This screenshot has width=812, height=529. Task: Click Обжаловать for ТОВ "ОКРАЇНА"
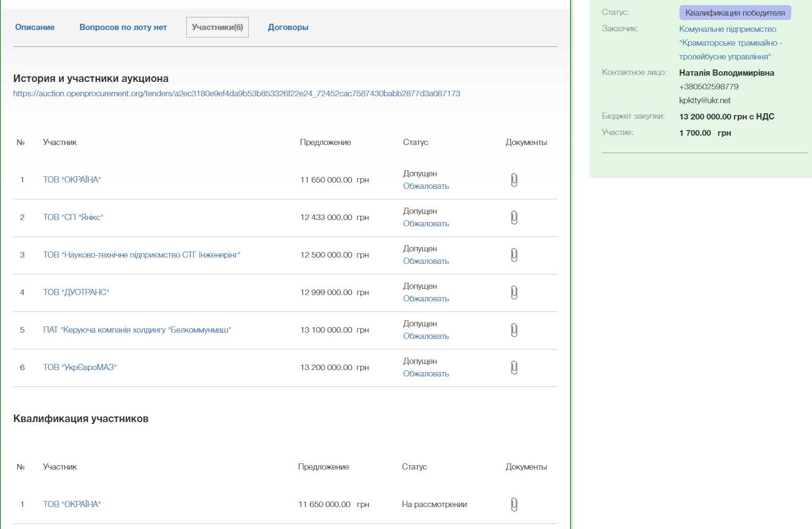coord(426,186)
